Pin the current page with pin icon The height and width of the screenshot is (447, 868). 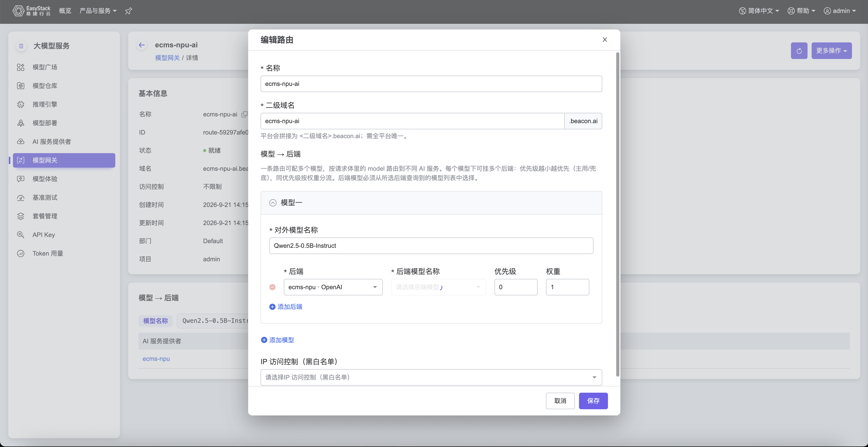(128, 11)
